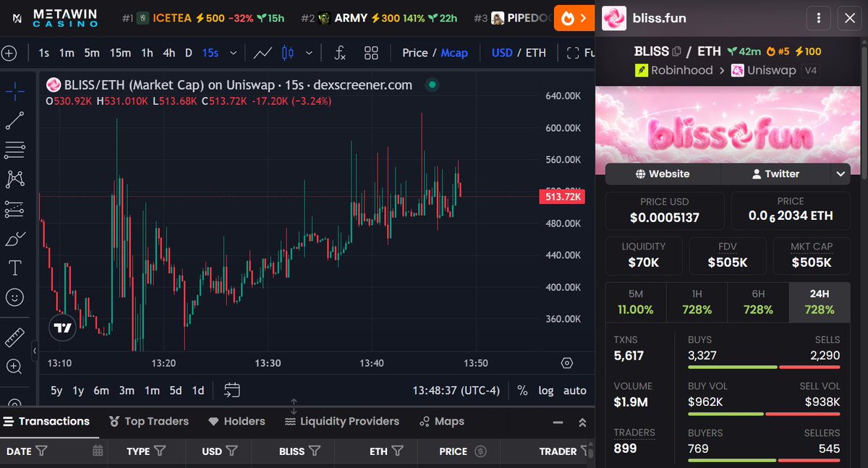Open the Twitter link button
The image size is (868, 468).
coord(775,174)
